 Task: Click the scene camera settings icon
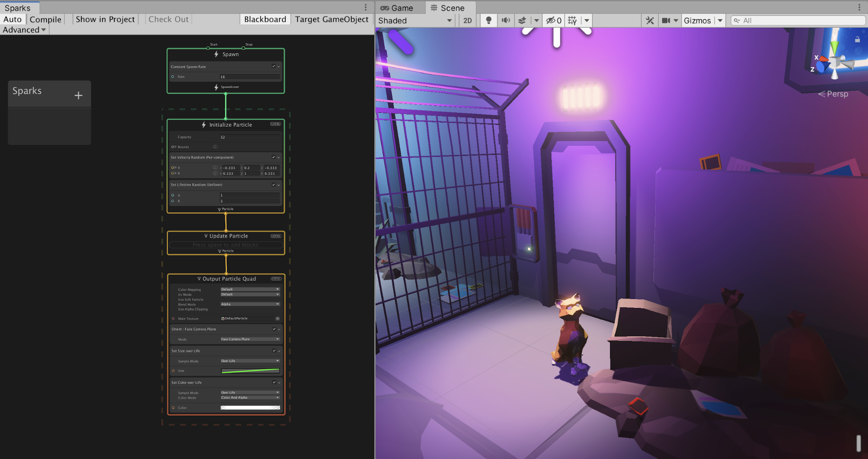pyautogui.click(x=666, y=20)
